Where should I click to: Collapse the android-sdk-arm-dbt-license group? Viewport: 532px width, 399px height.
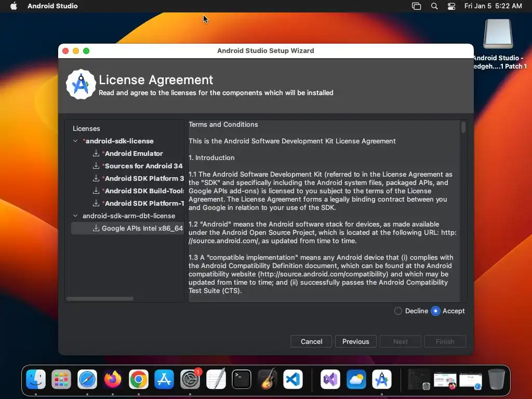coord(75,216)
